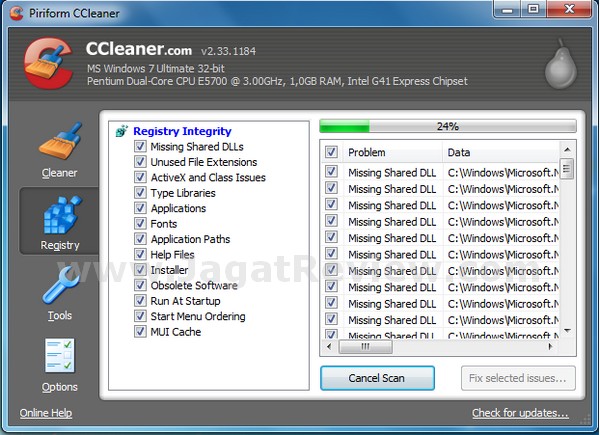Click the Problem column header
600x435 pixels.
coord(393,152)
